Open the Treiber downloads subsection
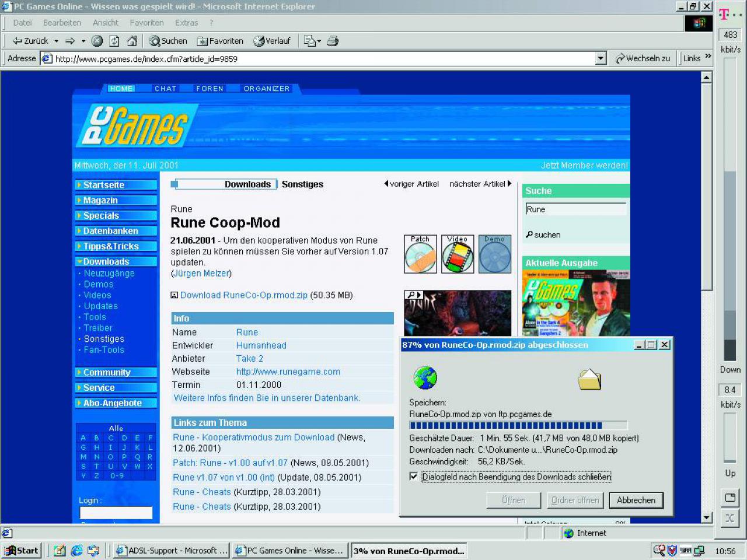Viewport: 747px width, 560px height. [x=98, y=328]
